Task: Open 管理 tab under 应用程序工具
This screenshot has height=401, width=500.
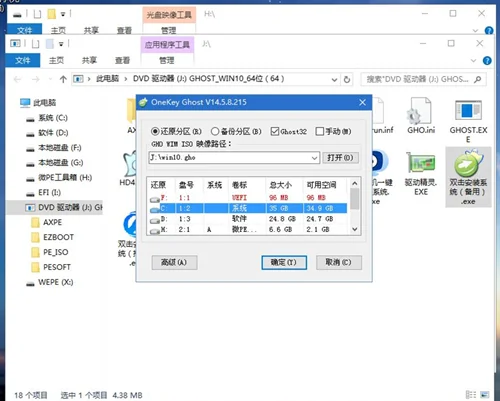Action: (x=167, y=60)
